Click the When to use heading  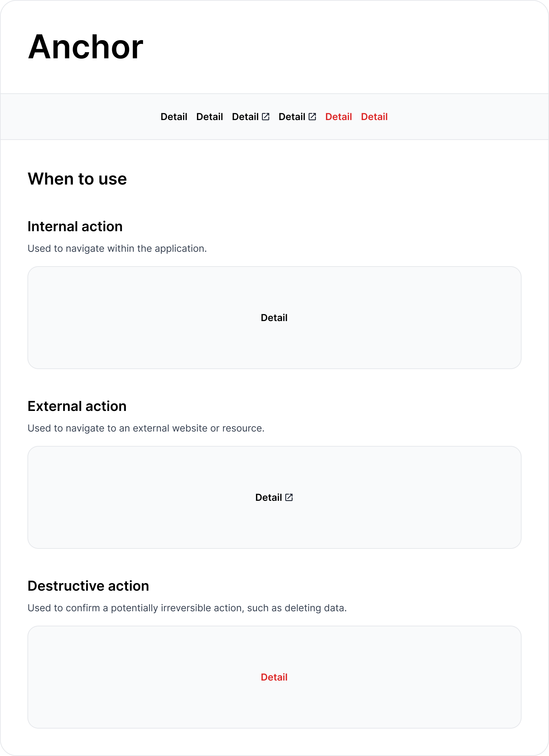tap(77, 178)
